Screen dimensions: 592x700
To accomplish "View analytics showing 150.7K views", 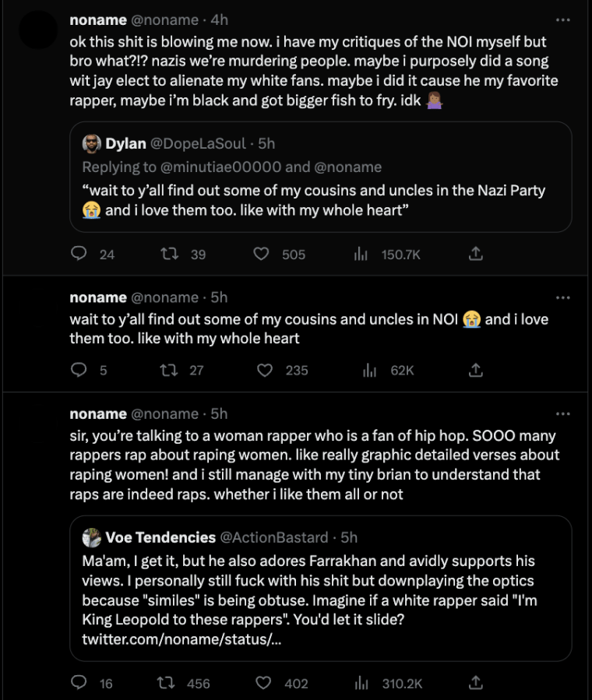I will click(x=361, y=254).
